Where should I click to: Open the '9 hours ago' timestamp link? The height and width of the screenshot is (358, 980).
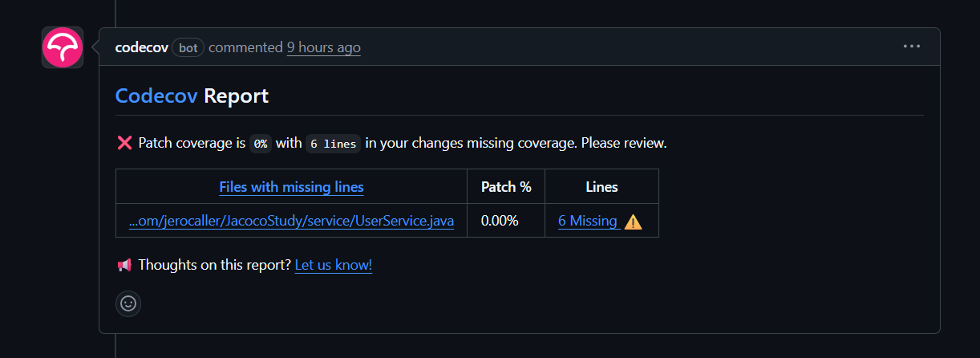tap(323, 47)
